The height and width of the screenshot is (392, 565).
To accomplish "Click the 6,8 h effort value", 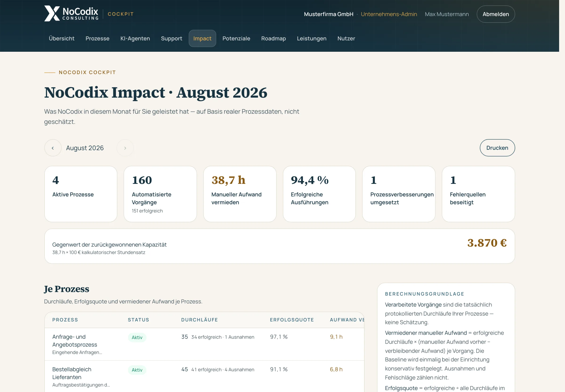I will click(x=336, y=369).
